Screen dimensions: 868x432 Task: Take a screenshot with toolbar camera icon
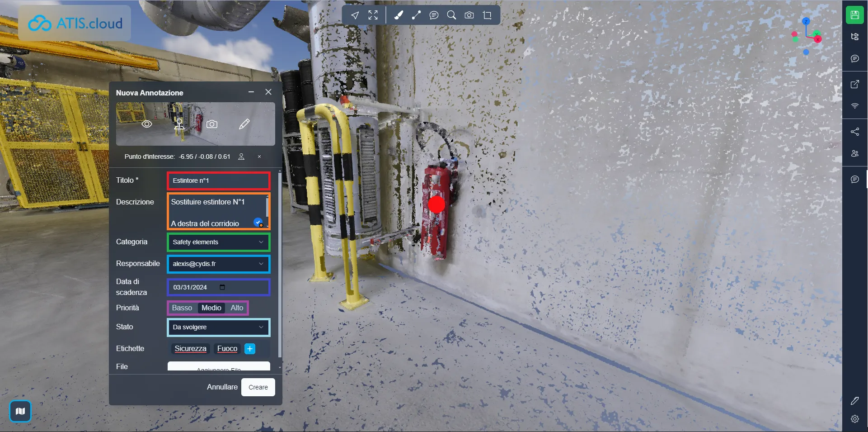tap(469, 15)
